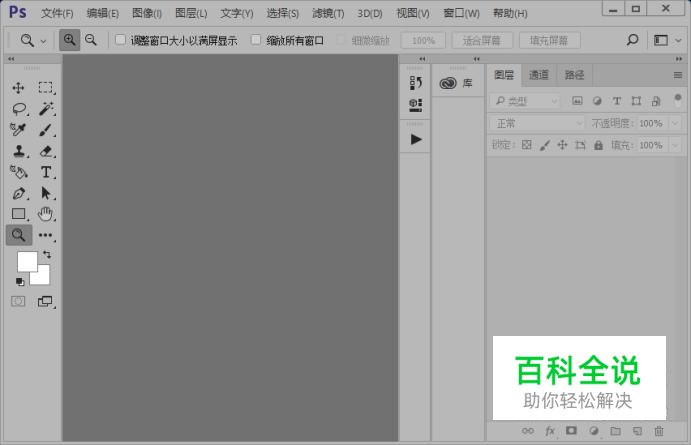Select the Zoom tool in toolbox
Image resolution: width=691 pixels, height=445 pixels.
19,235
